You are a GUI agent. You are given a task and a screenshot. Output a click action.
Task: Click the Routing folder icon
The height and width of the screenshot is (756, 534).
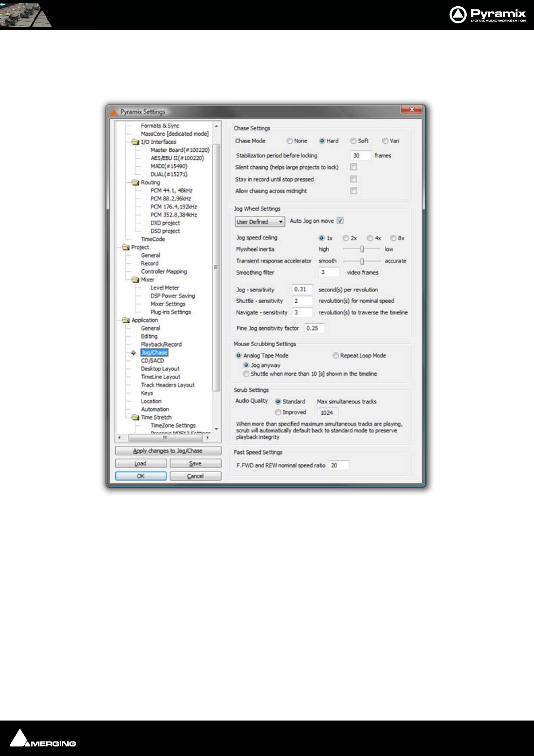(135, 182)
